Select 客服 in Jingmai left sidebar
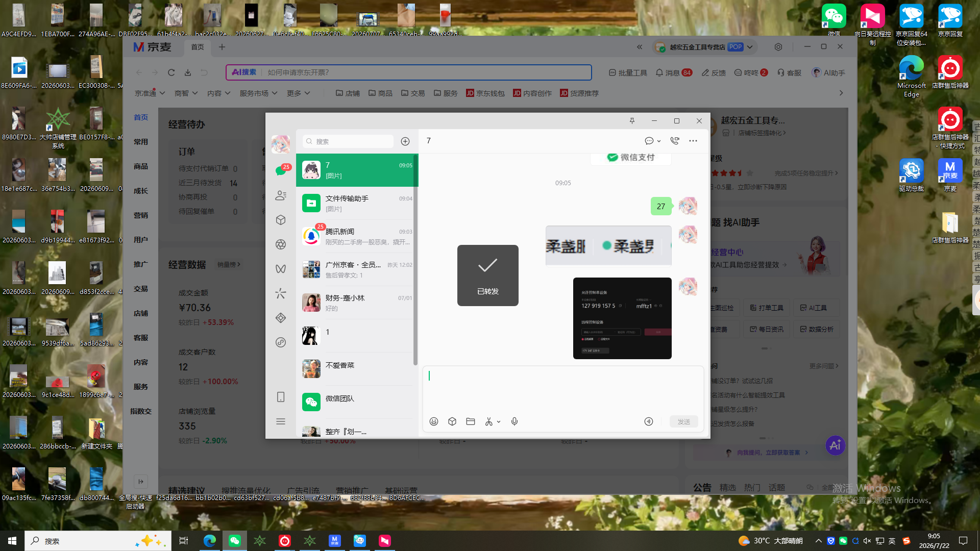 [x=141, y=338]
